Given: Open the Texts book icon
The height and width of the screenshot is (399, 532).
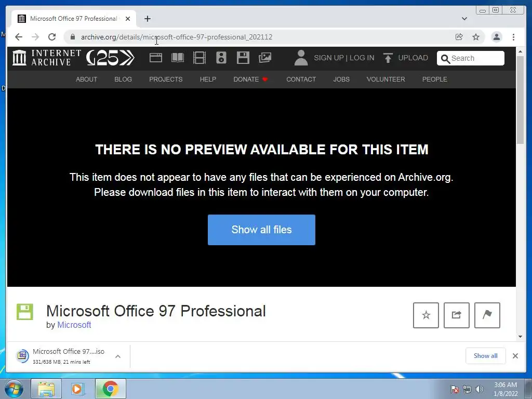Looking at the screenshot, I should pos(178,58).
